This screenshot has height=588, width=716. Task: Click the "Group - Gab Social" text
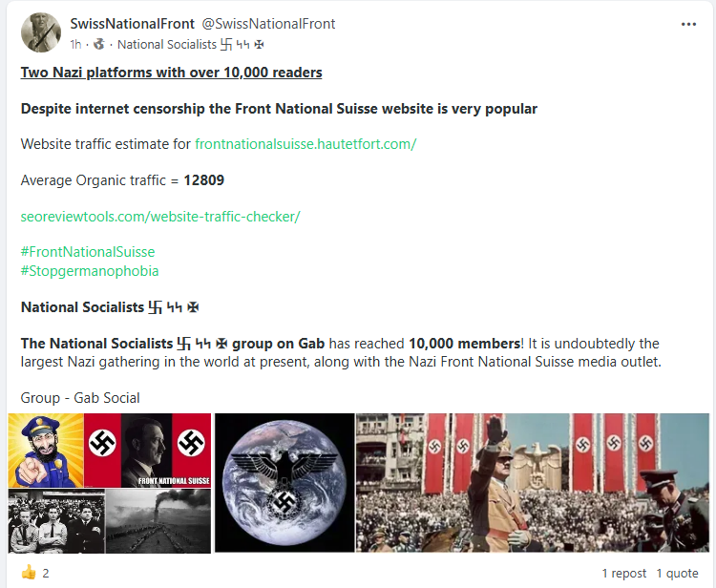pyautogui.click(x=80, y=398)
